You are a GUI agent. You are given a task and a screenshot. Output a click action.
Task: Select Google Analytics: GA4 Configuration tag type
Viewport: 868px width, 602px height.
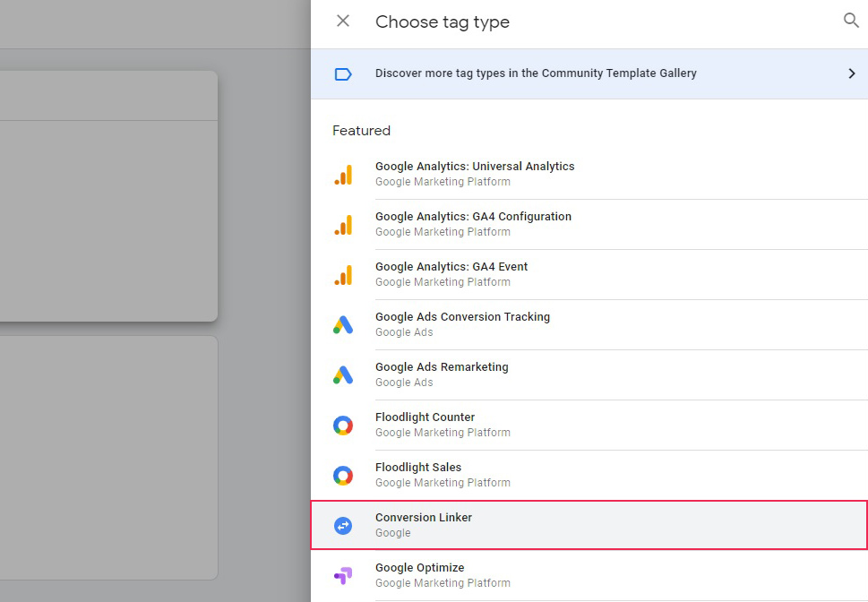[x=589, y=224]
